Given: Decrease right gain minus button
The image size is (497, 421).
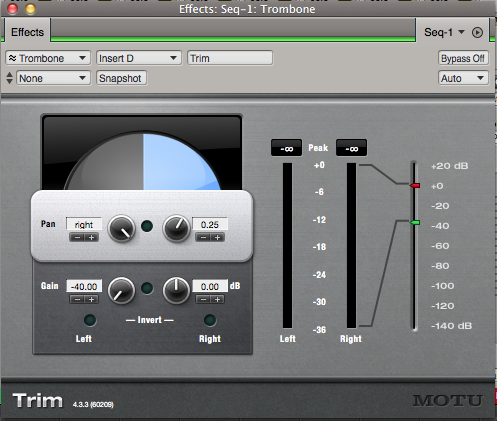Looking at the screenshot, I should [203, 299].
